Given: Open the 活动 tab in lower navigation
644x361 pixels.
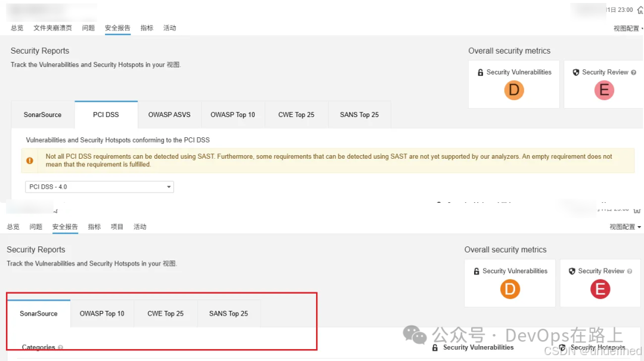Looking at the screenshot, I should pyautogui.click(x=140, y=227).
